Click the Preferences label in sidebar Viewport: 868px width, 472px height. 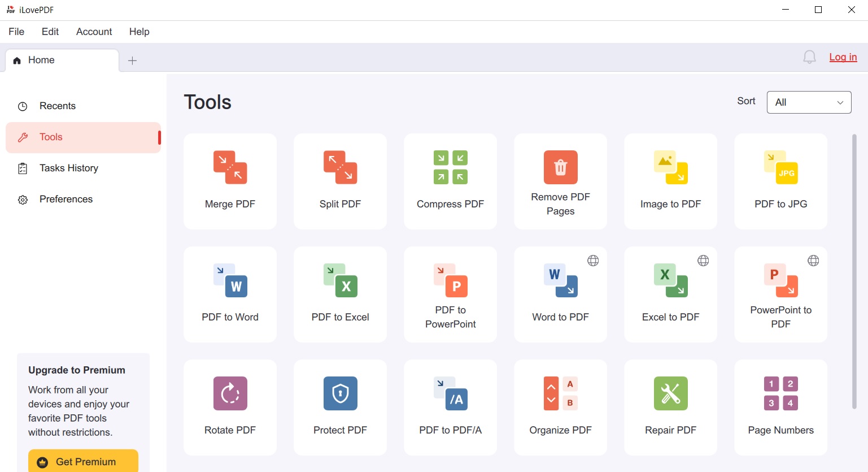coord(66,200)
